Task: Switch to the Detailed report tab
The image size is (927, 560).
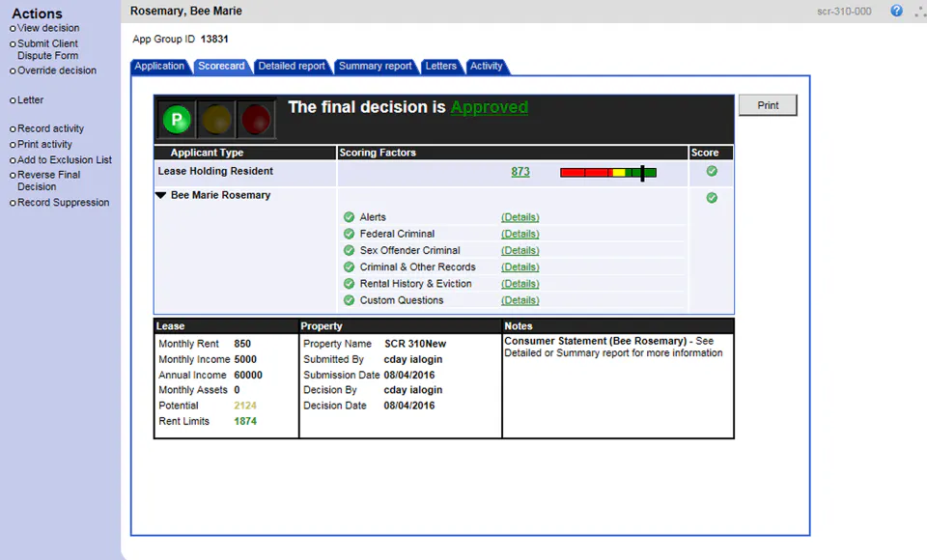Action: 292,67
